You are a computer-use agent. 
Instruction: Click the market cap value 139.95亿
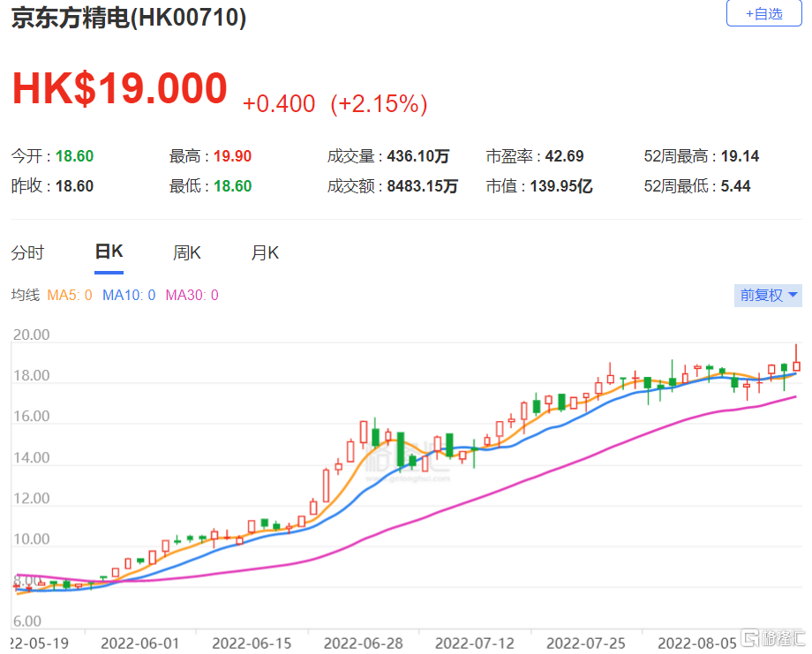[x=560, y=186]
